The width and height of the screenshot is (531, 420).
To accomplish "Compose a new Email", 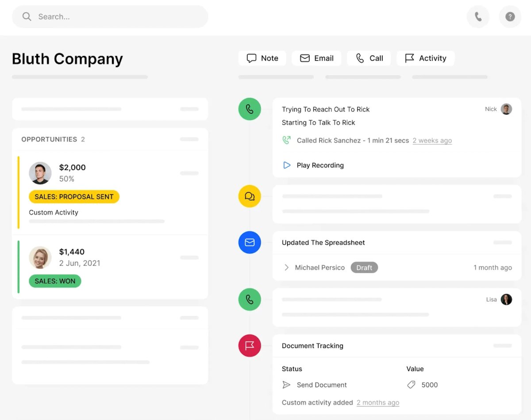I will click(x=316, y=58).
